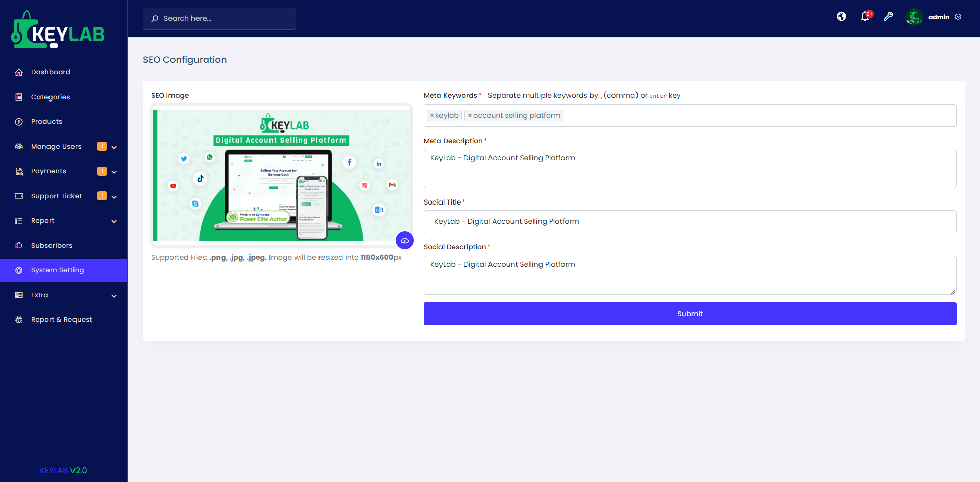Click the Report & Request bug icon
This screenshot has height=482, width=980.
coord(19,320)
